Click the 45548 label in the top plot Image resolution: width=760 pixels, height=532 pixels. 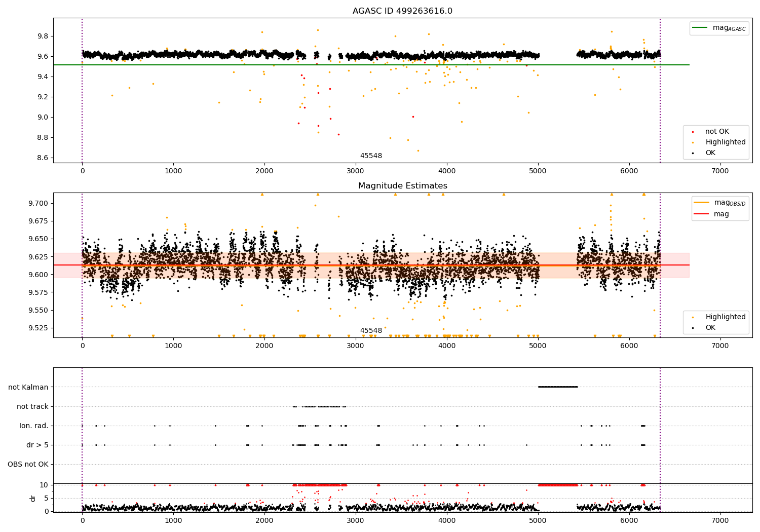tap(371, 156)
